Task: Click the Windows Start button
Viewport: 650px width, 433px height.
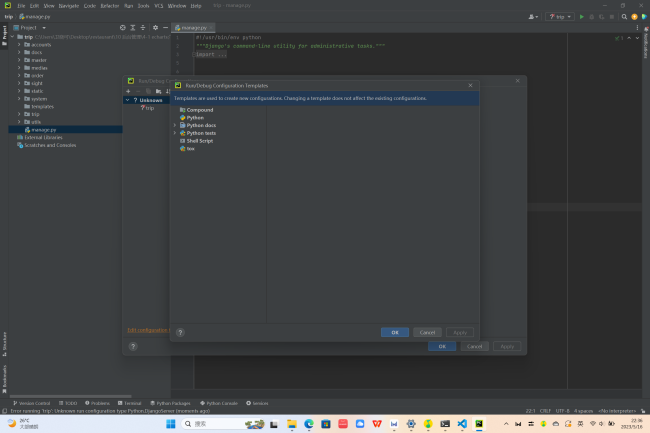Action: point(170,424)
